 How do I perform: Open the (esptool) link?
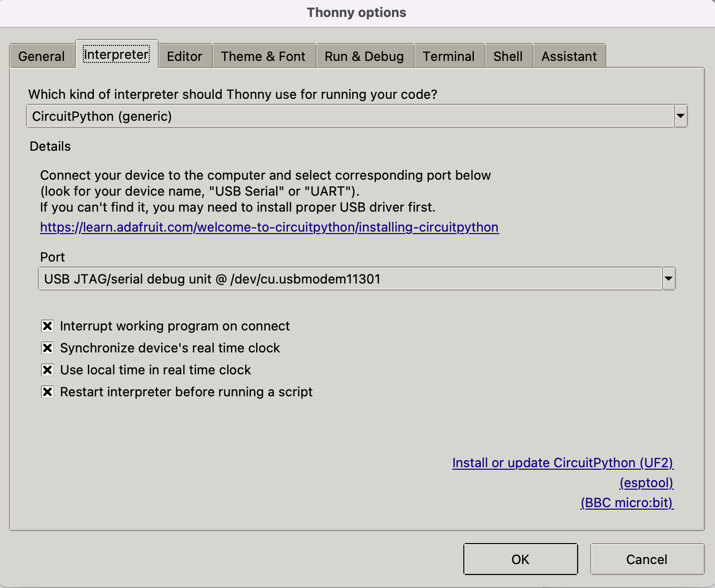tap(647, 483)
